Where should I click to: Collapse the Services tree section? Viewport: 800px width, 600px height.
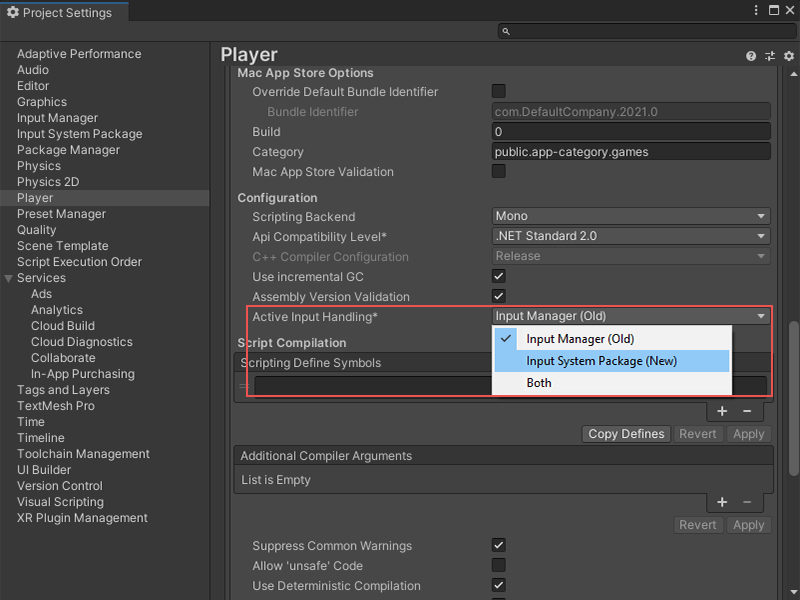pyautogui.click(x=9, y=278)
